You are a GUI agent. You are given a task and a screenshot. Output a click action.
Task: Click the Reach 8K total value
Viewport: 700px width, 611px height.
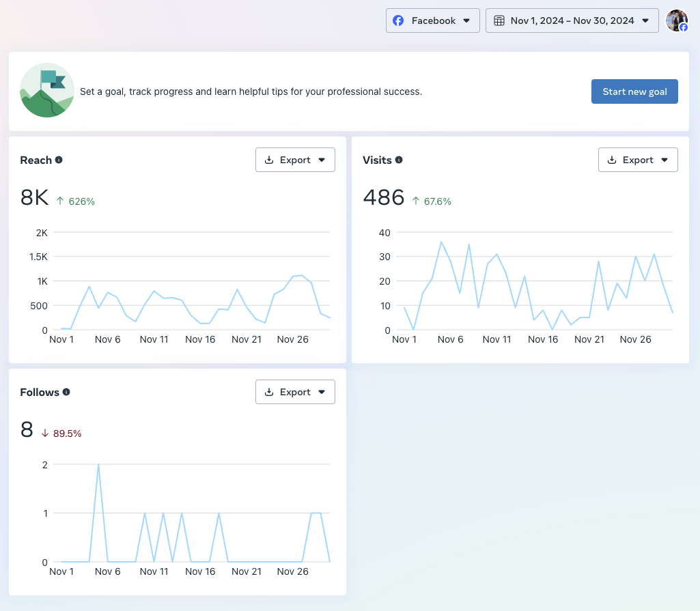(x=34, y=198)
